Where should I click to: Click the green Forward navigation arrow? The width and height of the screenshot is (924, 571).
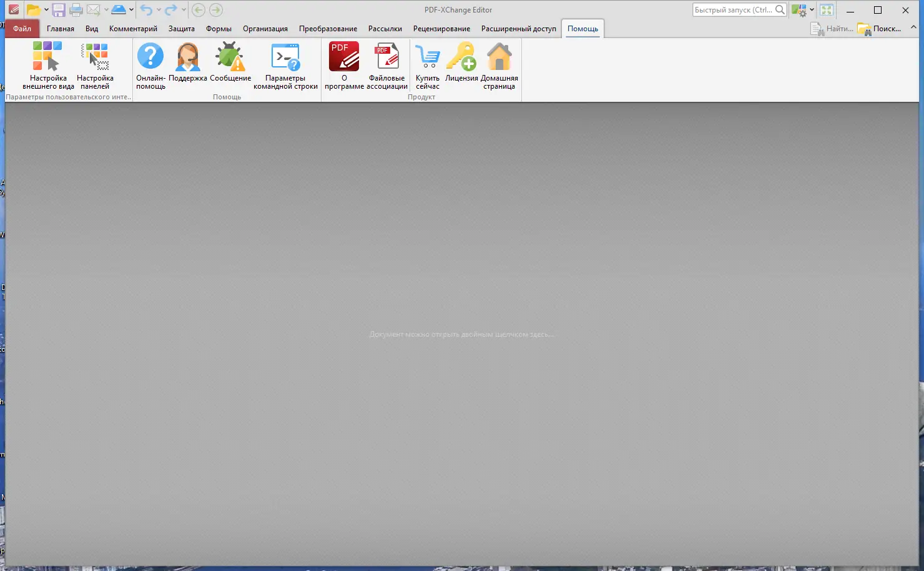(216, 10)
